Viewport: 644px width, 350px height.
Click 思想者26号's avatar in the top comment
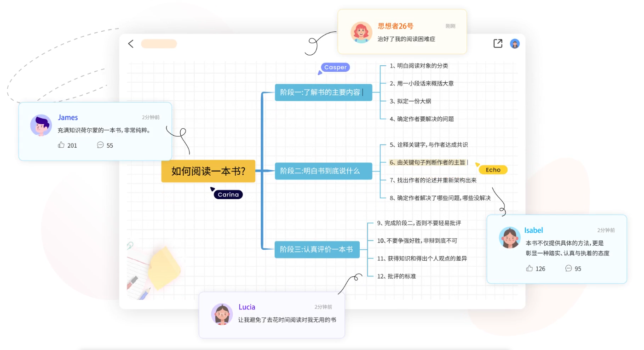tap(362, 31)
